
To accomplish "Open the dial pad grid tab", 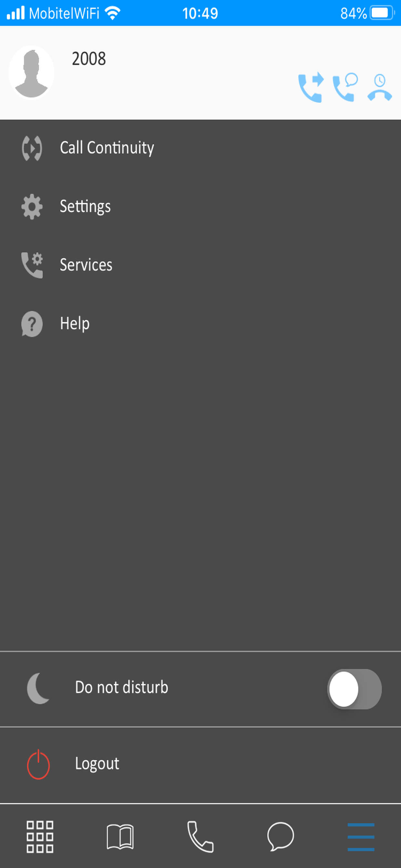I will pos(40,837).
